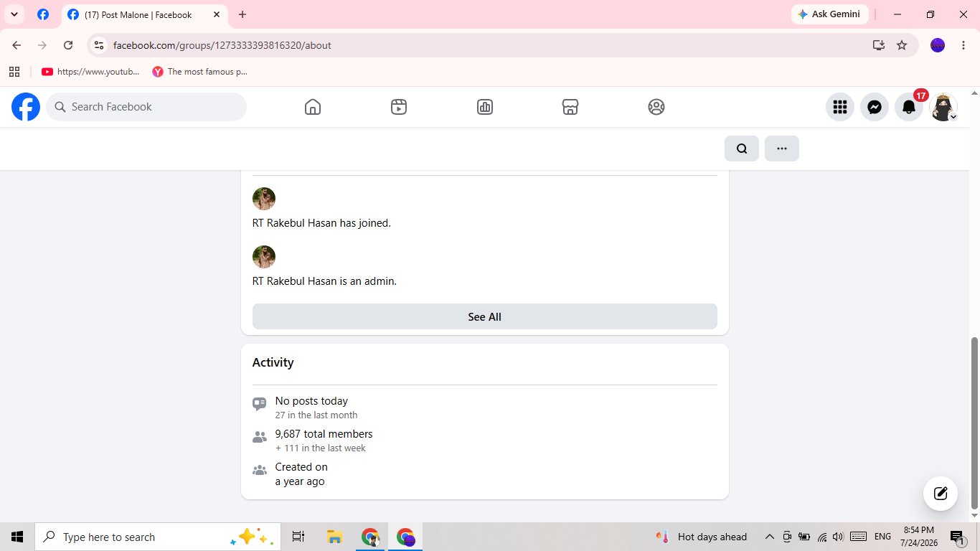Open the Windows notification center icon
980x551 pixels.
point(957,537)
